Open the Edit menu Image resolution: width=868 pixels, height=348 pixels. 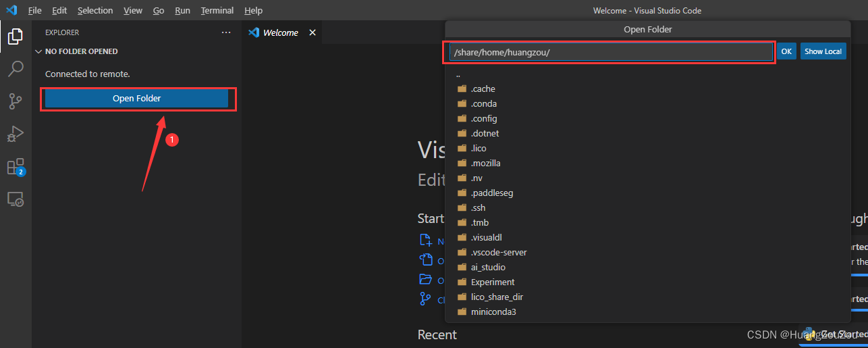coord(59,10)
